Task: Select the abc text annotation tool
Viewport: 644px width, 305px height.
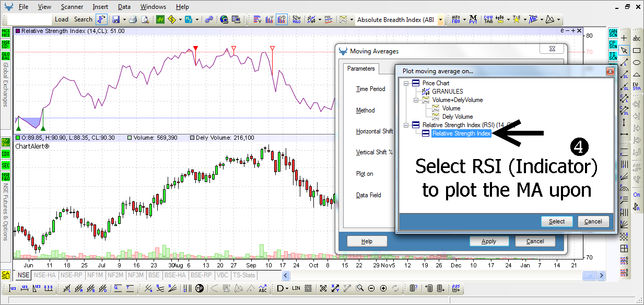Action: [637, 38]
